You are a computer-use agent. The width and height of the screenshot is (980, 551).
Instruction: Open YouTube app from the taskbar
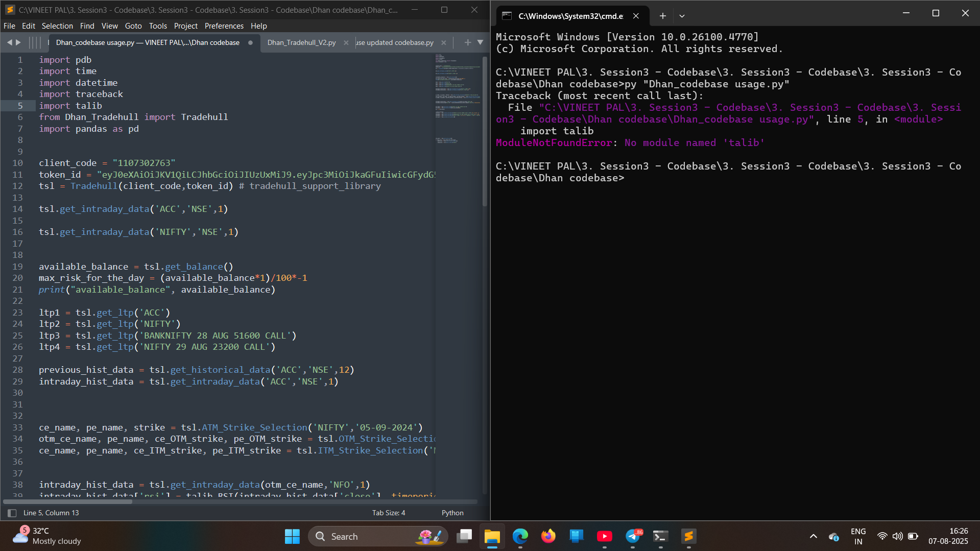coord(604,536)
